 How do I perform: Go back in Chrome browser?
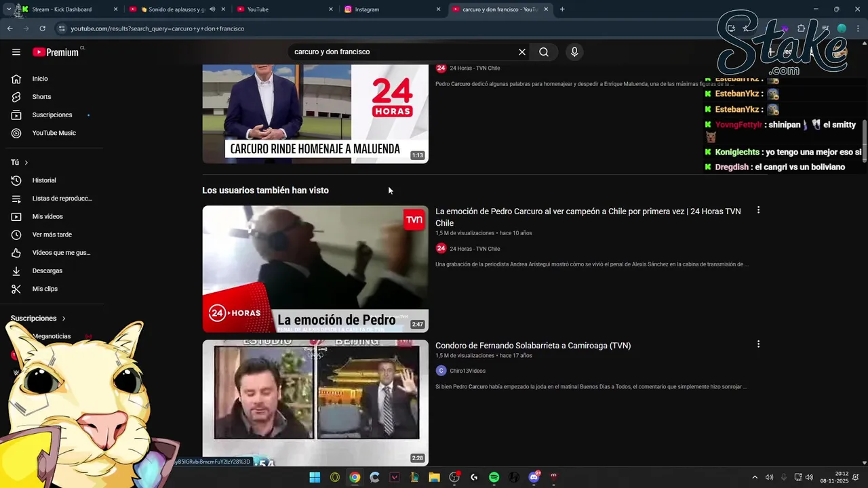[x=9, y=28]
